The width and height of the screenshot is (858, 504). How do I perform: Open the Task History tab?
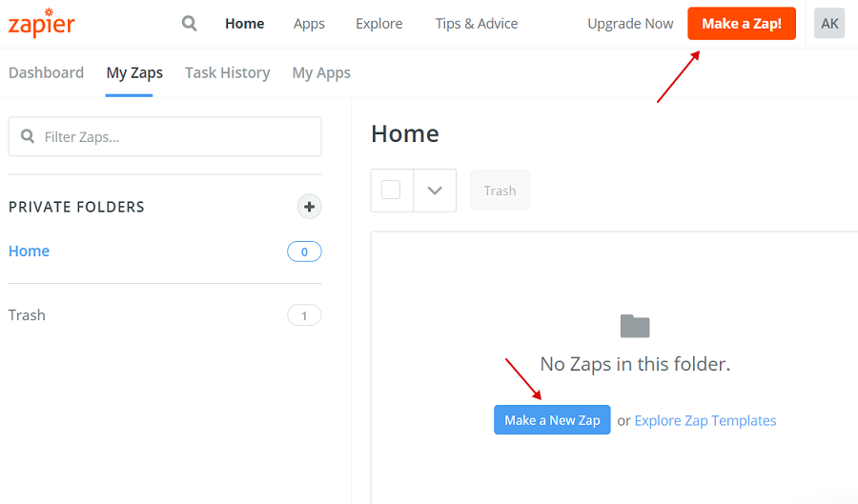[x=228, y=72]
